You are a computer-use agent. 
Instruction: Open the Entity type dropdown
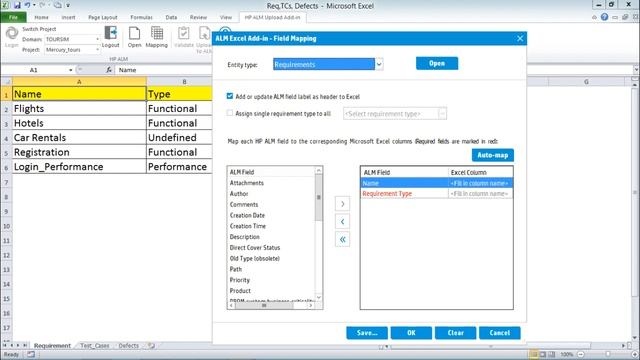379,64
